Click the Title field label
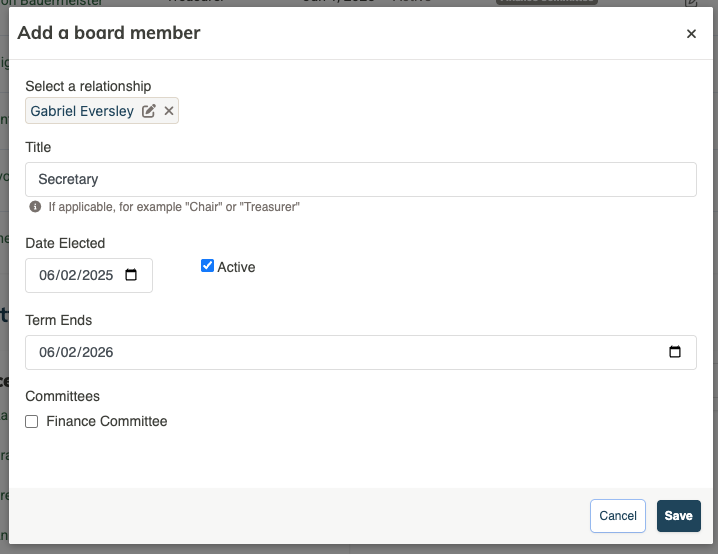The image size is (718, 554). coord(38,147)
